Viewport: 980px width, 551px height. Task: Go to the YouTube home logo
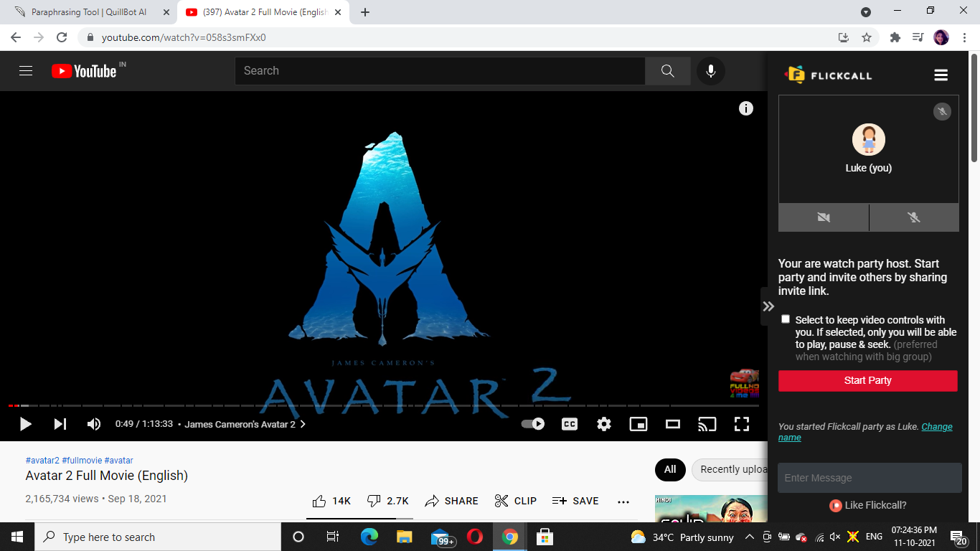(84, 71)
